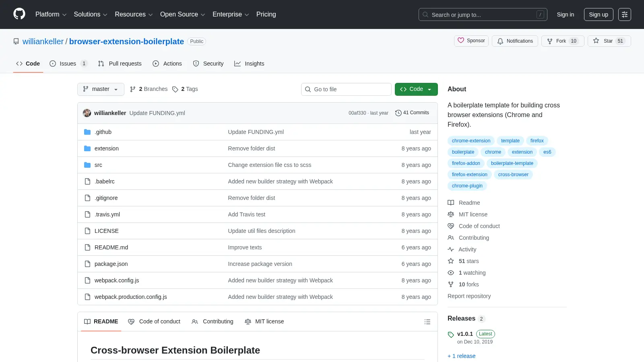Expand the Platform menu

click(51, 14)
